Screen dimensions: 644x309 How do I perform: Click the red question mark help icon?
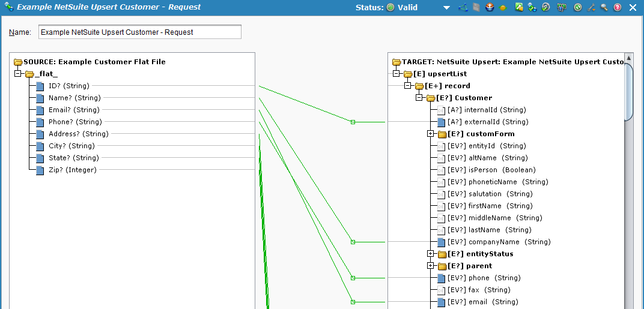[617, 7]
